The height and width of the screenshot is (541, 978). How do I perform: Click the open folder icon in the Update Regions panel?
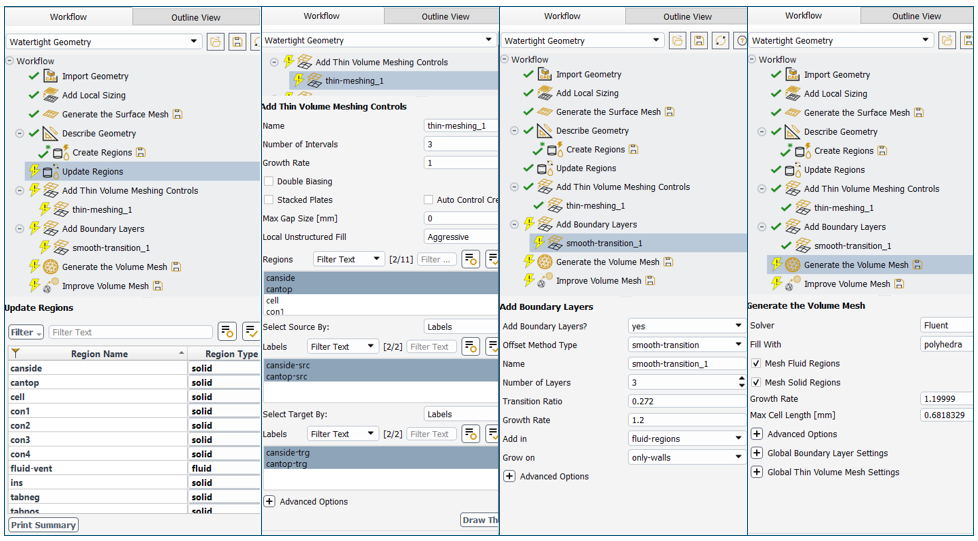[x=216, y=42]
